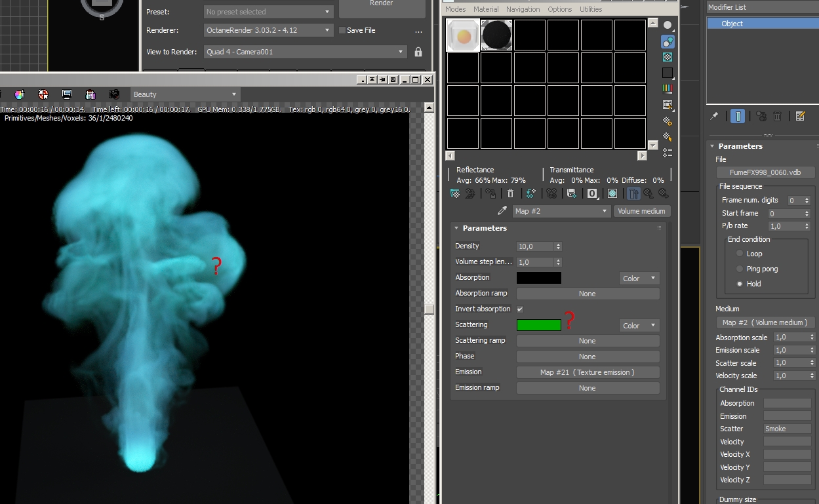Click the Density value field
This screenshot has height=504, width=819.
[535, 246]
